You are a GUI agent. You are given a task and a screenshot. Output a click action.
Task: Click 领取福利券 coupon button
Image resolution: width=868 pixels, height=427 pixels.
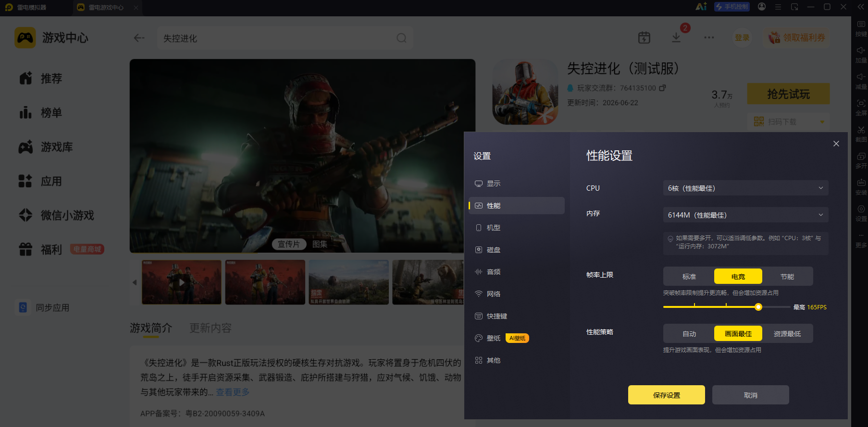tap(797, 37)
